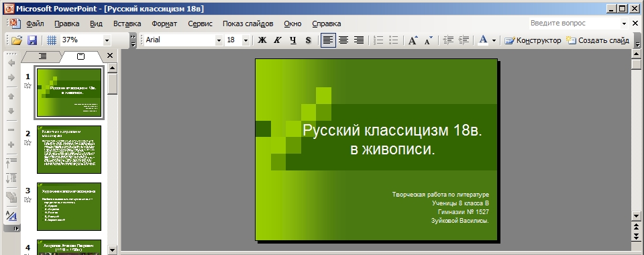
Task: Toggle the numbered list icon
Action: [378, 40]
